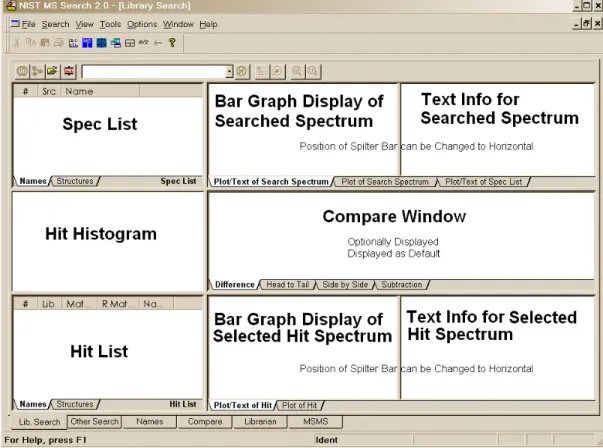603x448 pixels.
Task: Open the search combo box dropdown arrow
Action: coord(229,72)
